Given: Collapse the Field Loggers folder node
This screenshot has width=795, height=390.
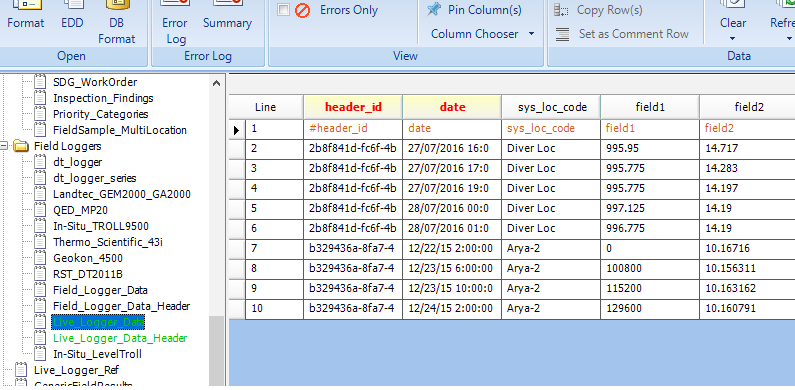Looking at the screenshot, I should pyautogui.click(x=4, y=146).
